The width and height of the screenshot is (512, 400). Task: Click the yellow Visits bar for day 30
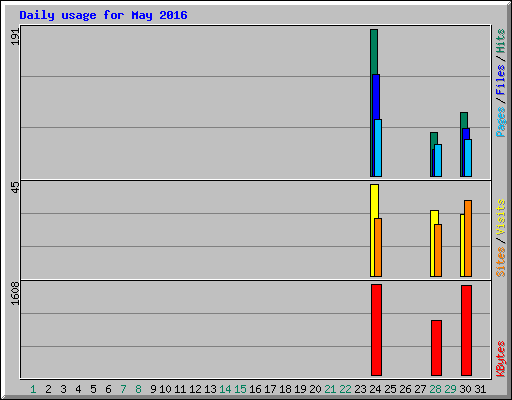pyautogui.click(x=462, y=245)
